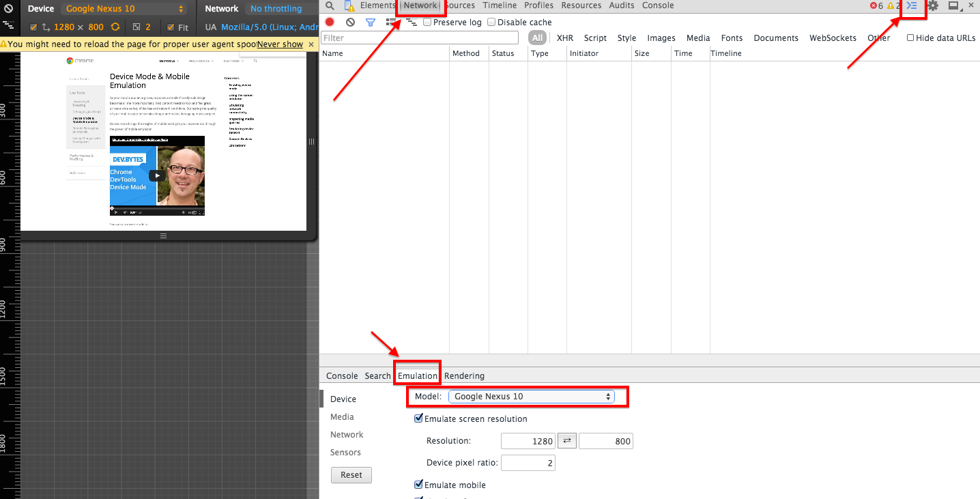Image resolution: width=980 pixels, height=499 pixels.
Task: Clear network log with the circle-slash icon
Action: pos(350,22)
